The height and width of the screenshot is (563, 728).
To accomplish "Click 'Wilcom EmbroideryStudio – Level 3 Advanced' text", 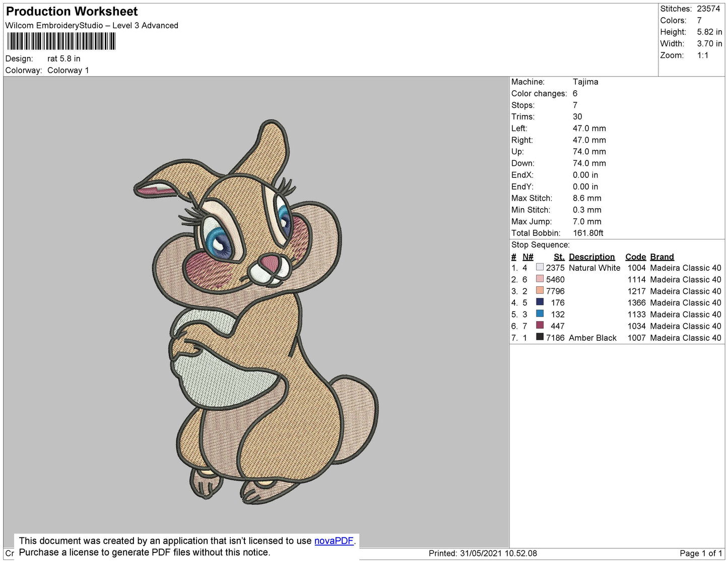I will (x=92, y=26).
